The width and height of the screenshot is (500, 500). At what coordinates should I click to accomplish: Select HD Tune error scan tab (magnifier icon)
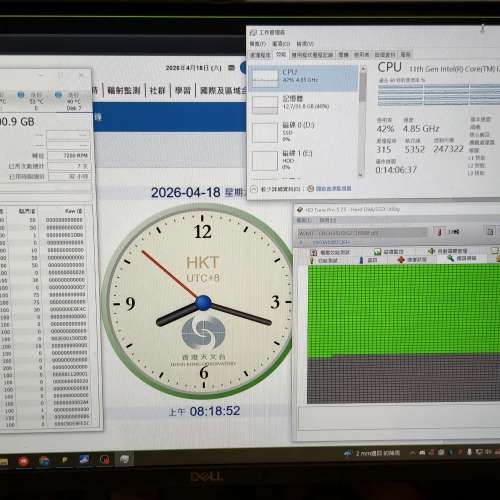coord(462,258)
